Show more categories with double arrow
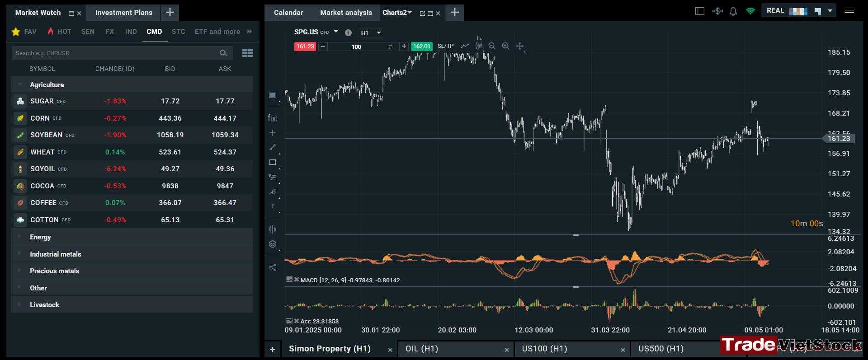This screenshot has width=868, height=360. (249, 32)
